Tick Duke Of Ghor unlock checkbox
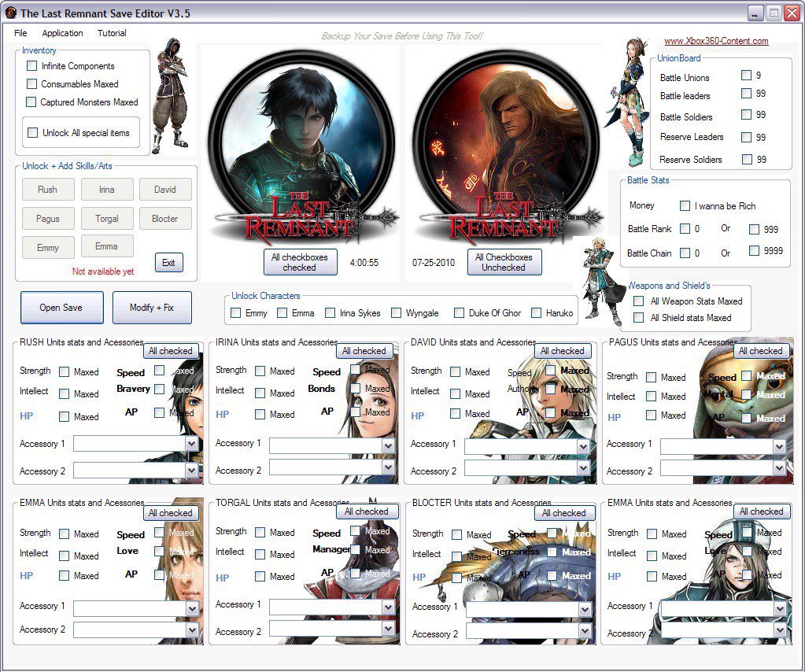 point(459,312)
